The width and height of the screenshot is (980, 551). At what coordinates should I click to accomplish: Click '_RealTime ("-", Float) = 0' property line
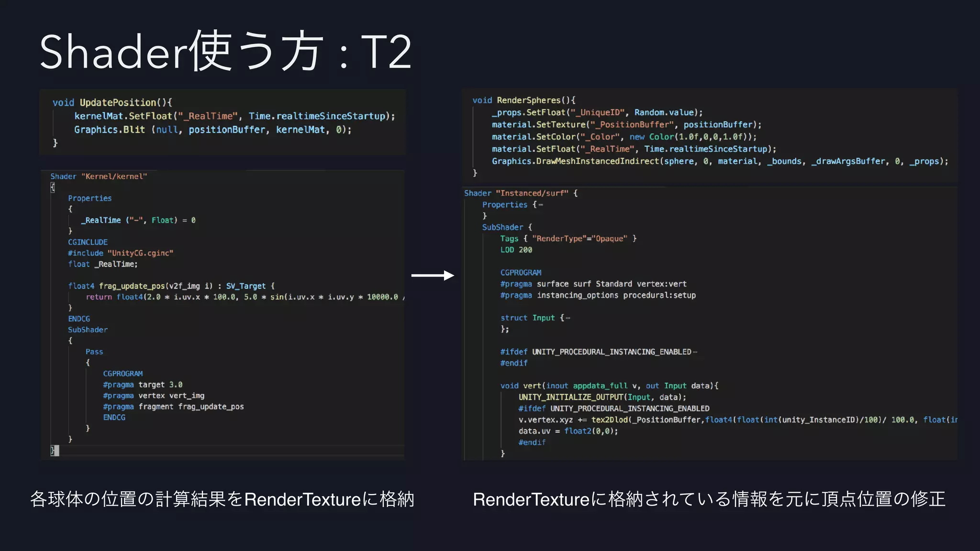point(138,220)
